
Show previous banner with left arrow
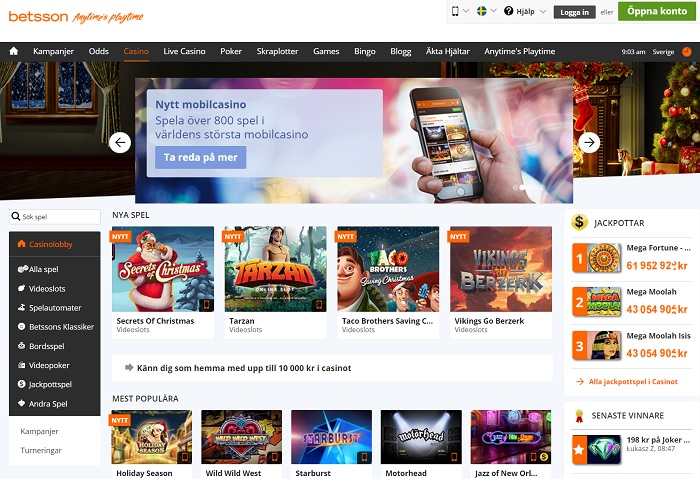(x=120, y=142)
